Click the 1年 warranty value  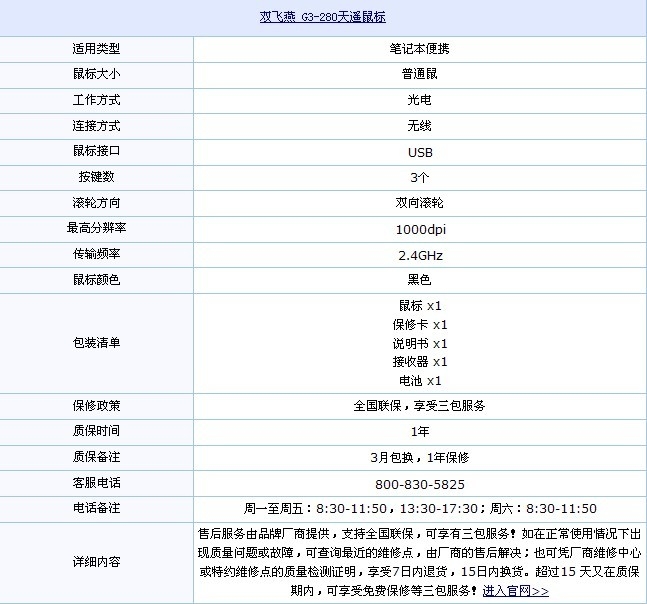tap(420, 432)
